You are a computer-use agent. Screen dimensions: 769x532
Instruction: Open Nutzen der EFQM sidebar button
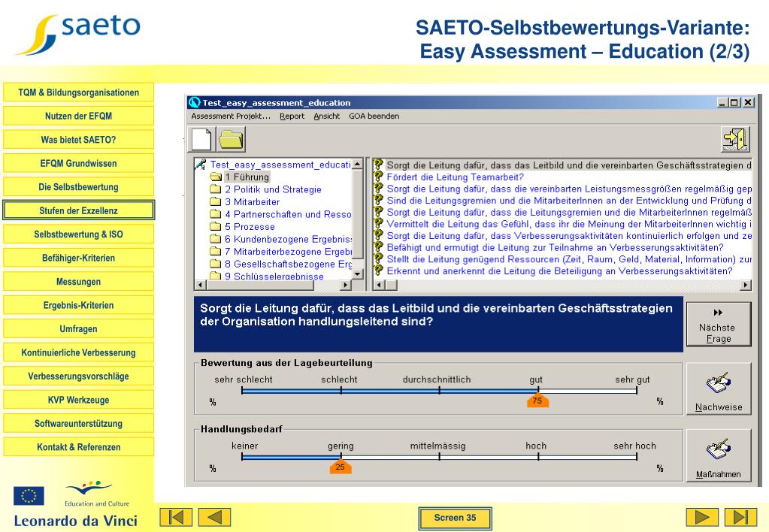click(78, 116)
